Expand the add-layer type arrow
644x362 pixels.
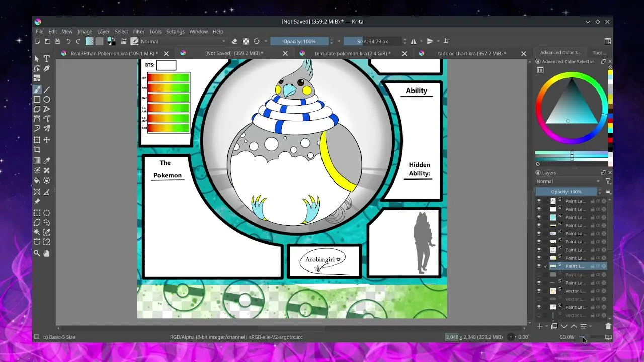tap(546, 327)
